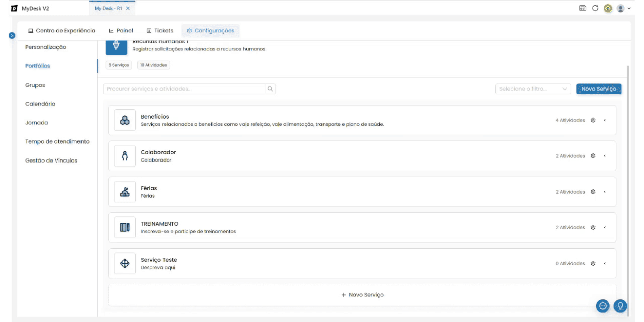Open settings gear for Colaborador
This screenshot has height=322, width=644.
(x=593, y=156)
